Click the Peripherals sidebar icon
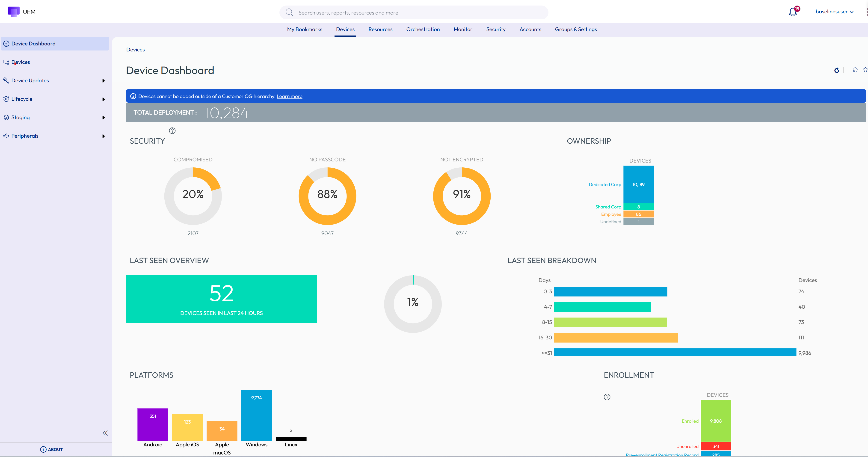The image size is (868, 457). tap(6, 136)
